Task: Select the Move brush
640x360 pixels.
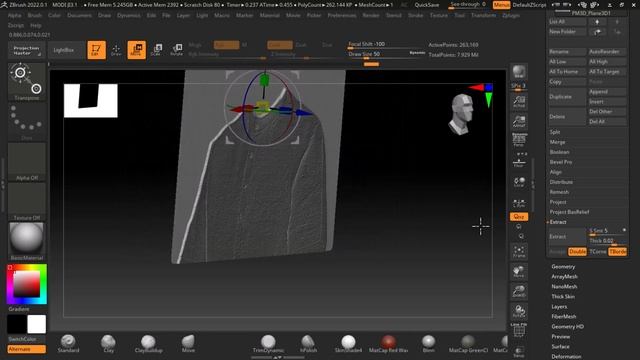Action: 188,344
